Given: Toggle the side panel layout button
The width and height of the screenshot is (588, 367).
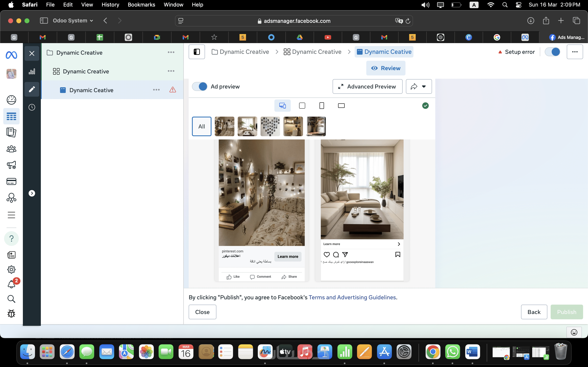Looking at the screenshot, I should point(197,52).
